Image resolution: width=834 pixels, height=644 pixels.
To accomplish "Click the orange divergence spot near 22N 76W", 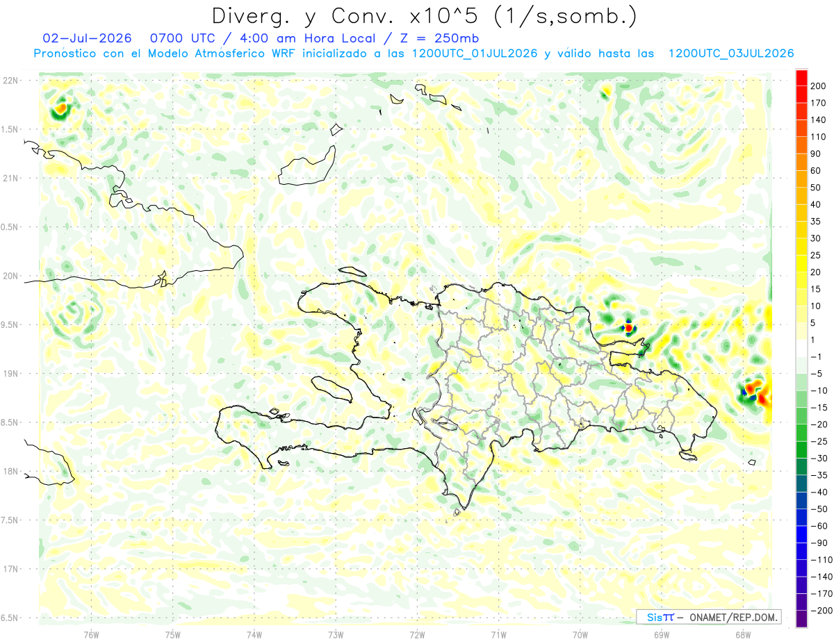I will [x=62, y=108].
